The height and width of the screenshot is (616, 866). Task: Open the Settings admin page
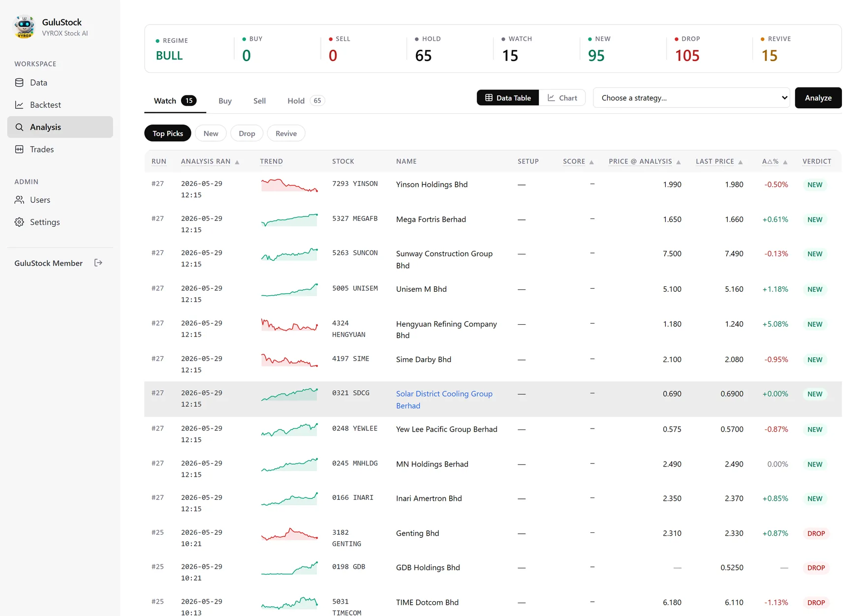coord(60,222)
